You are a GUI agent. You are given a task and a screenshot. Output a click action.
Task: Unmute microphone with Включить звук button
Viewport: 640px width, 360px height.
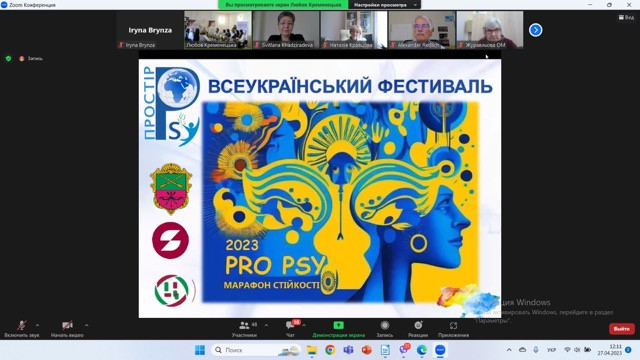pos(22,329)
